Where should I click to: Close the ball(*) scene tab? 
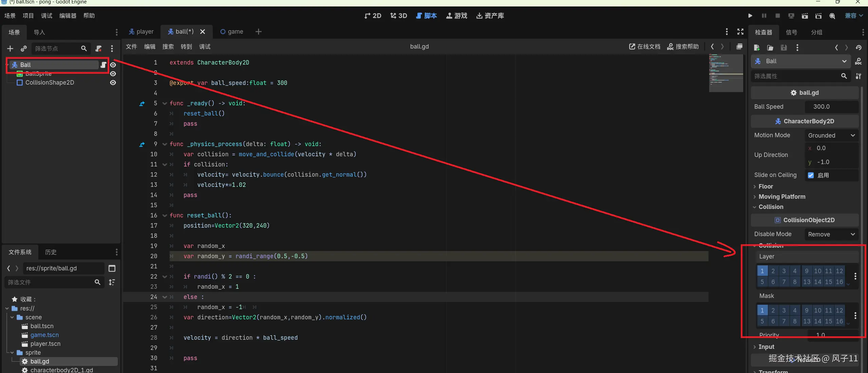click(x=203, y=32)
